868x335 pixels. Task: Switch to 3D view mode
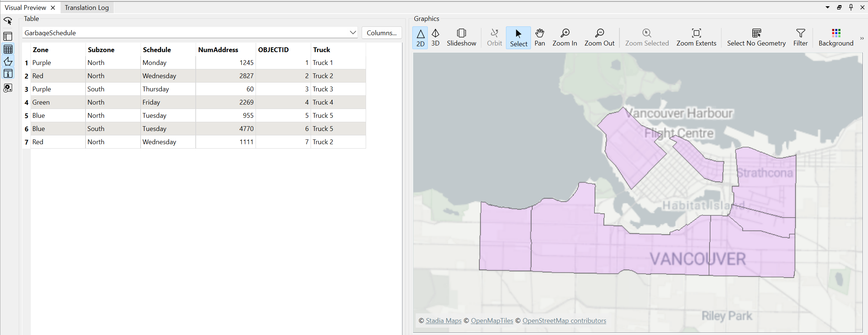click(x=435, y=37)
